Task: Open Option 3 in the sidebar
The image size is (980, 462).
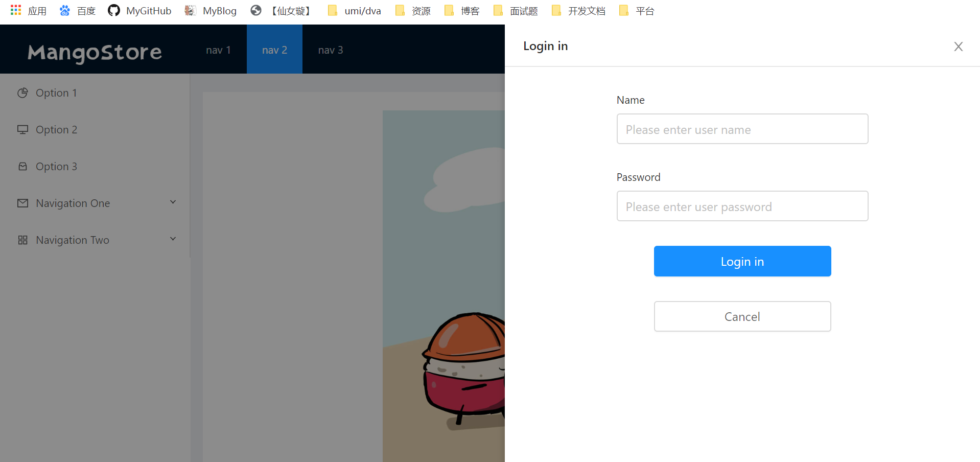Action: [x=95, y=167]
